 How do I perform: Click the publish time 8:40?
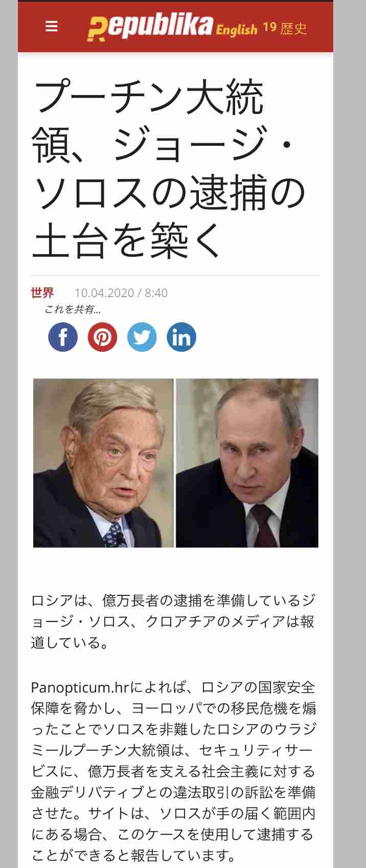pyautogui.click(x=156, y=293)
